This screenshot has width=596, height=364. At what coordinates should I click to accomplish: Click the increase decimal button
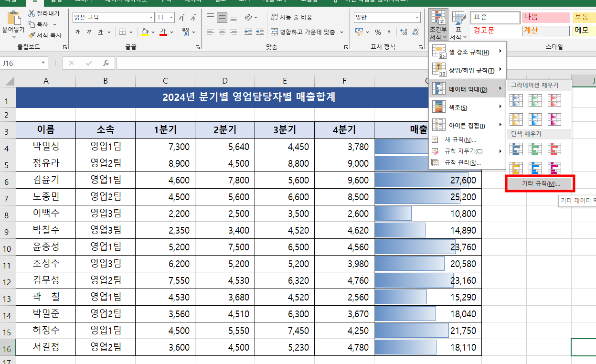click(403, 32)
